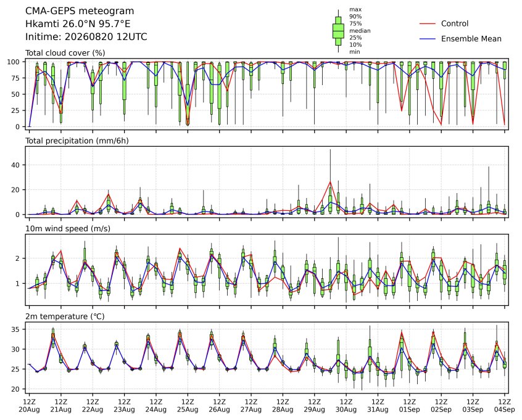This screenshot has width=522, height=420.
Task: Click the 90% label in boxplot legend
Action: [x=355, y=17]
